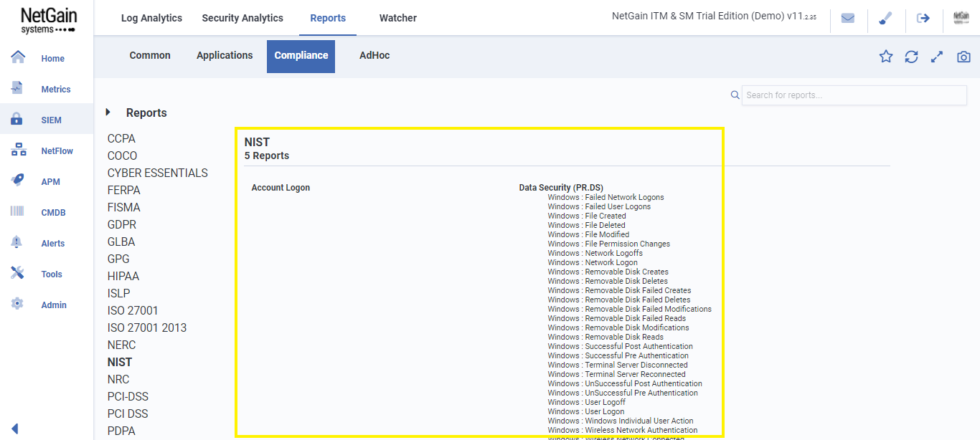Select CCPA in the reports list
This screenshot has width=980, height=440.
click(x=121, y=138)
